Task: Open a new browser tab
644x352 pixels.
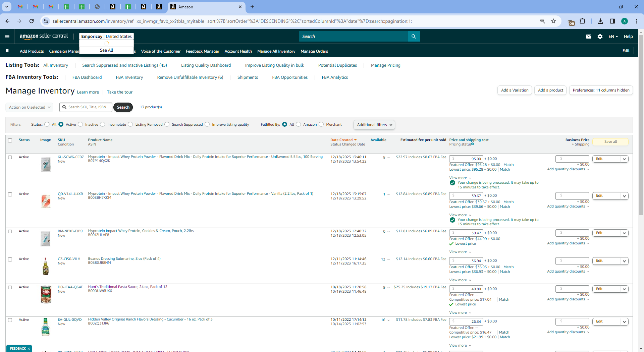Action: pos(252,7)
